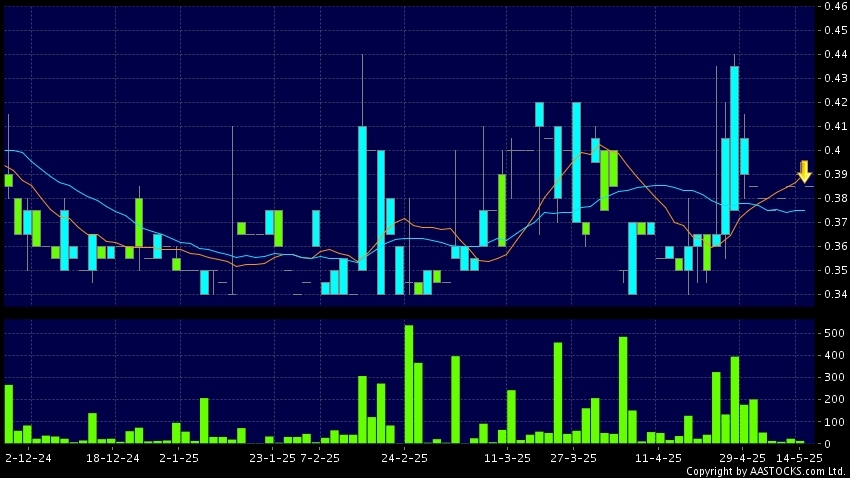The width and height of the screenshot is (850, 478).
Task: Click the 0.36 price axis label
Action: 836,246
